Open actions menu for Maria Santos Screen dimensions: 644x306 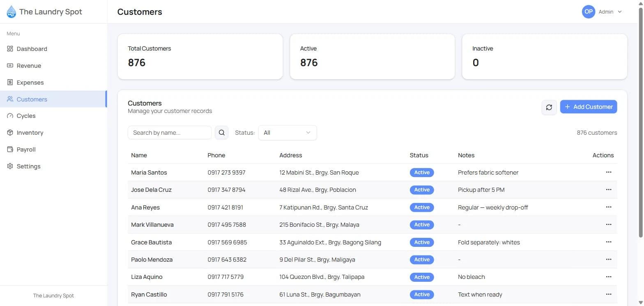click(x=609, y=173)
